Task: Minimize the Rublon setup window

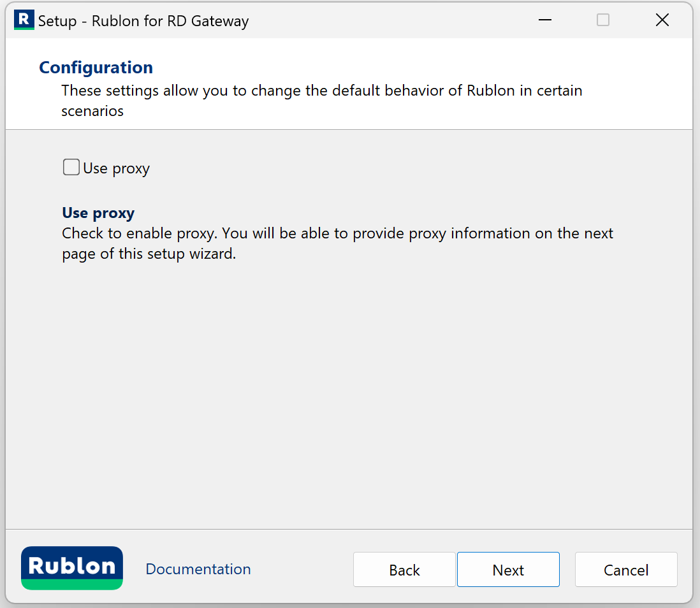Action: click(544, 20)
